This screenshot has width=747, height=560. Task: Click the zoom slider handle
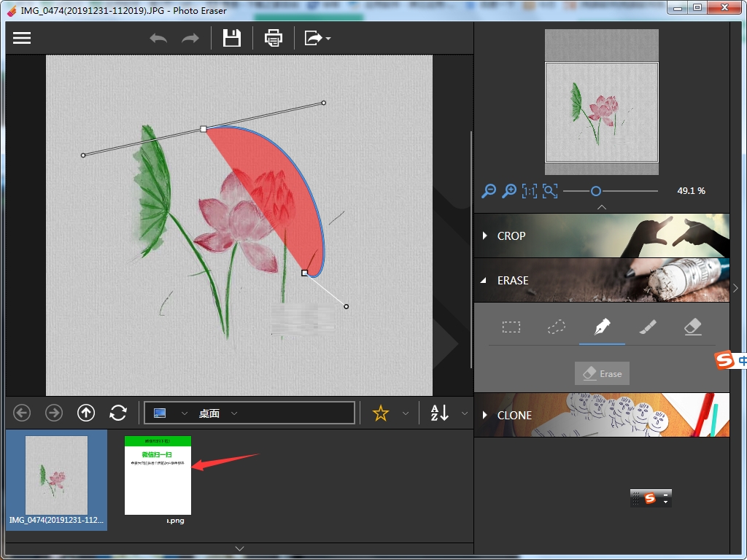click(596, 191)
